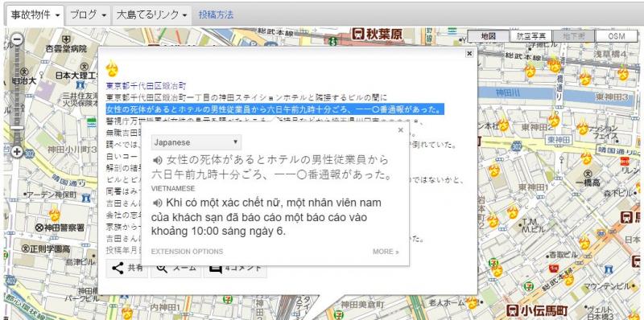The width and height of the screenshot is (644, 320).
Task: Click the VIETNAMESE language label
Action: [173, 188]
